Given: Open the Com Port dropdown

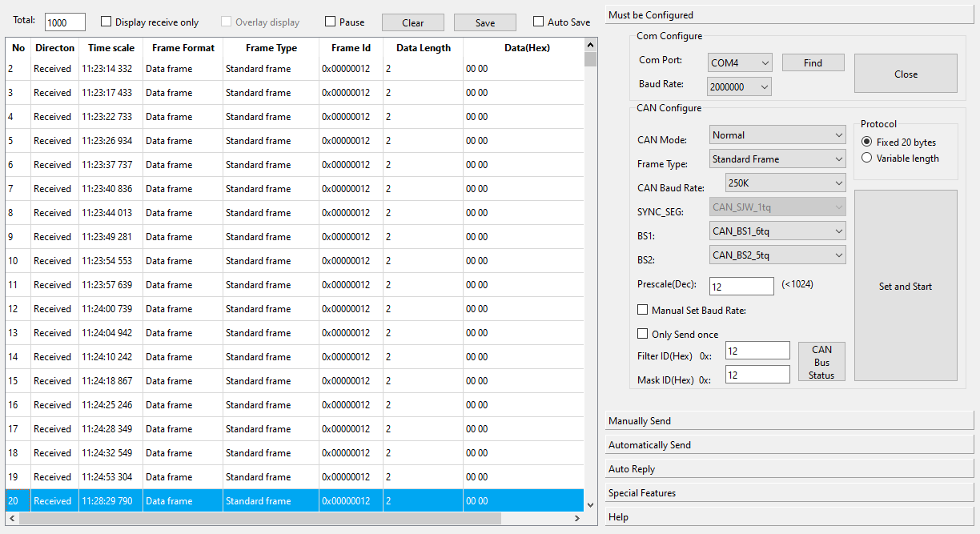Looking at the screenshot, I should tap(740, 62).
